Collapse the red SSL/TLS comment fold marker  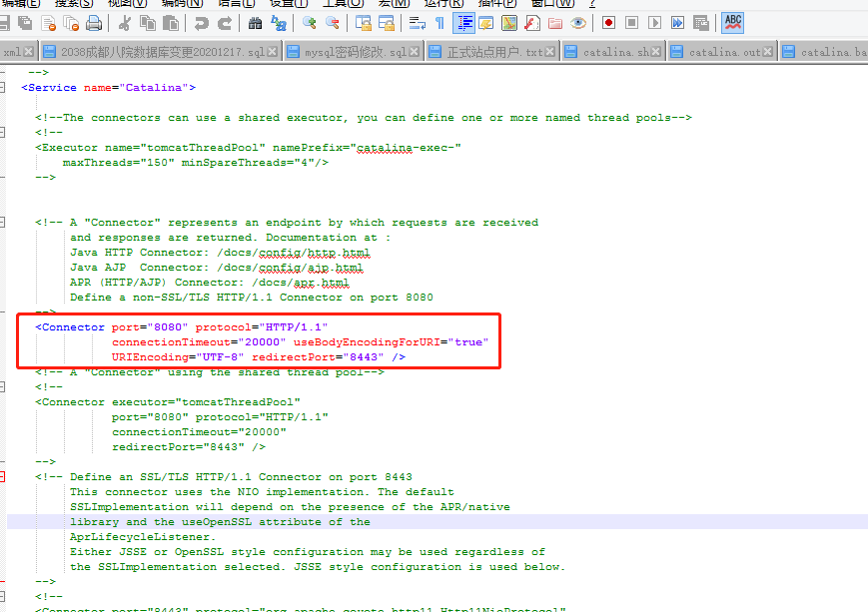click(3, 477)
